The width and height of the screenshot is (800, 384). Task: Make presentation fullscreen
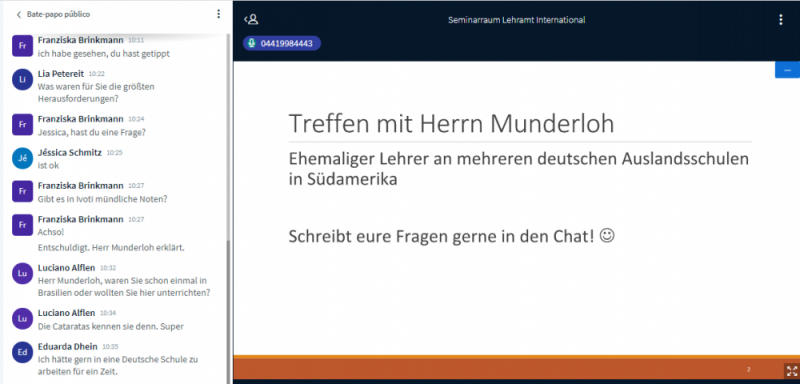pos(792,371)
